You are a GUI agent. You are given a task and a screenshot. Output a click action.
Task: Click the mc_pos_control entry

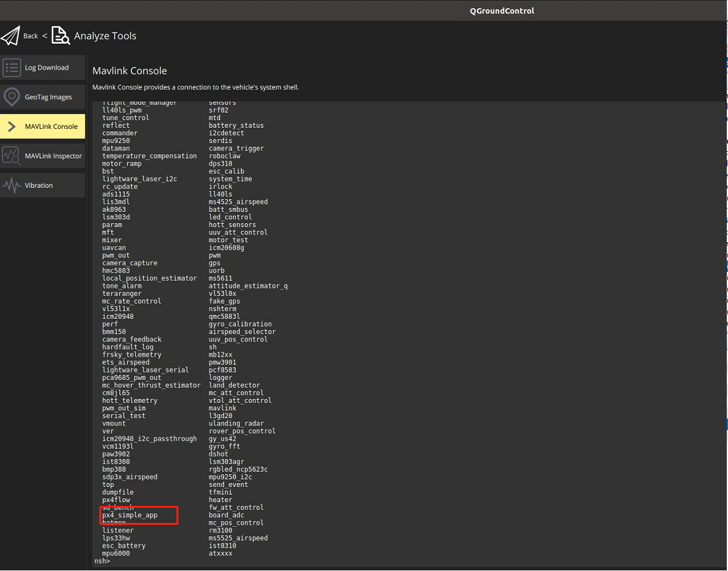[x=237, y=523]
